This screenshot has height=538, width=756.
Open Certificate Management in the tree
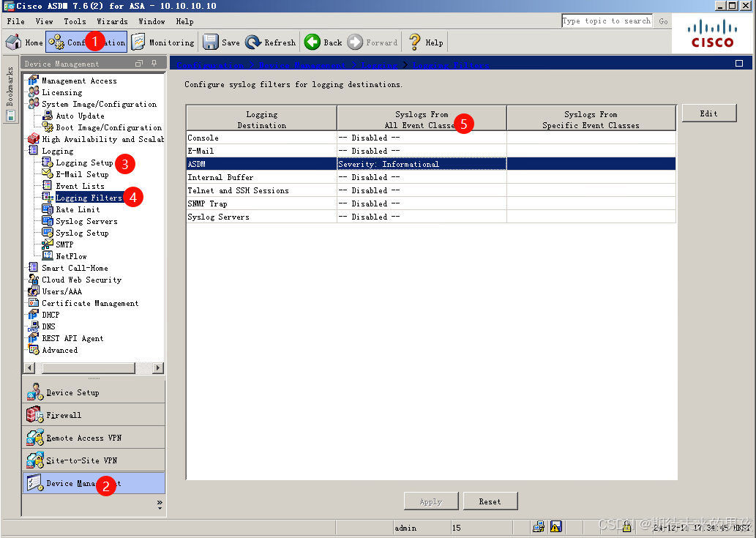tap(90, 303)
